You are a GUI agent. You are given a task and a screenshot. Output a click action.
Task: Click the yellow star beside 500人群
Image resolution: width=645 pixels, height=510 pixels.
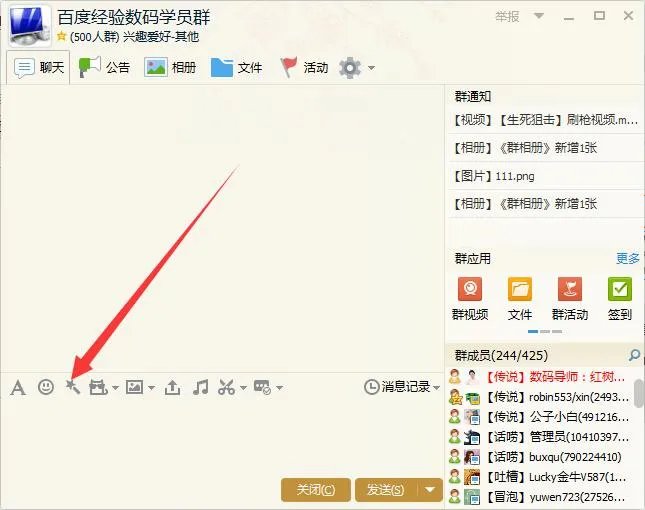pyautogui.click(x=62, y=37)
